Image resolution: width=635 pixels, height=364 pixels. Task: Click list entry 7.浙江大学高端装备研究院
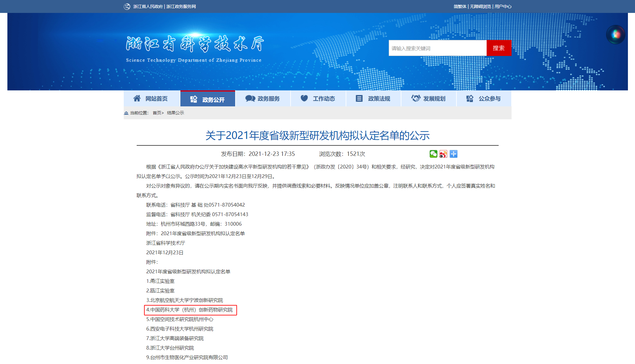pos(175,338)
